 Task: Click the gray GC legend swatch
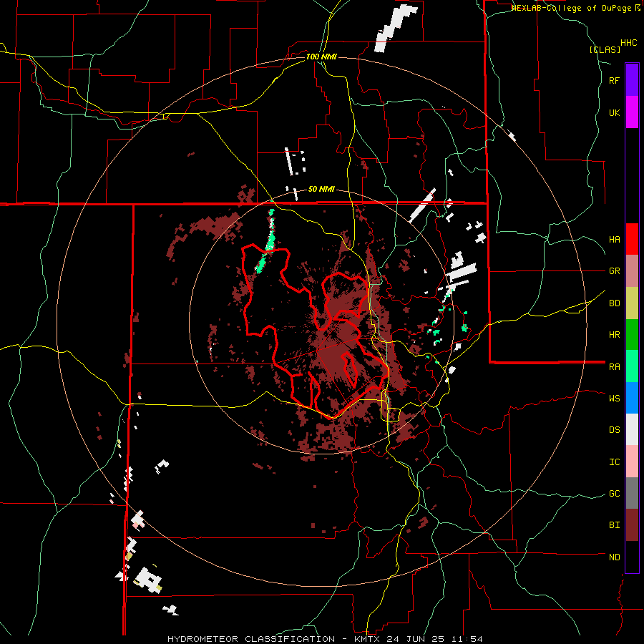pyautogui.click(x=632, y=493)
